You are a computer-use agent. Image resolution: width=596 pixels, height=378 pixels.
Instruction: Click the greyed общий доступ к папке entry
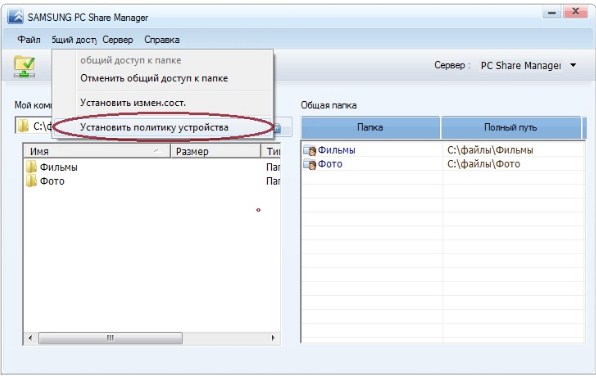point(130,60)
